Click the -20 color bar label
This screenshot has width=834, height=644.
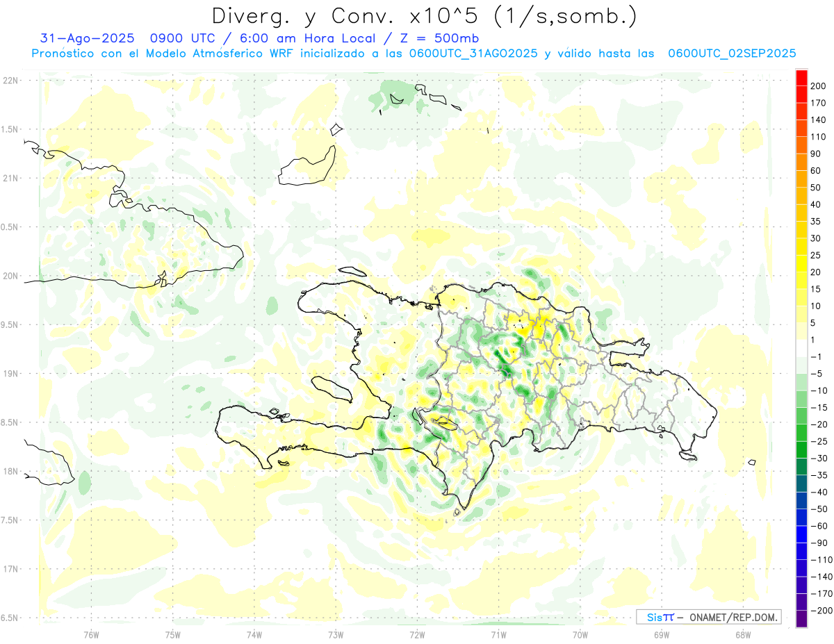tap(819, 424)
